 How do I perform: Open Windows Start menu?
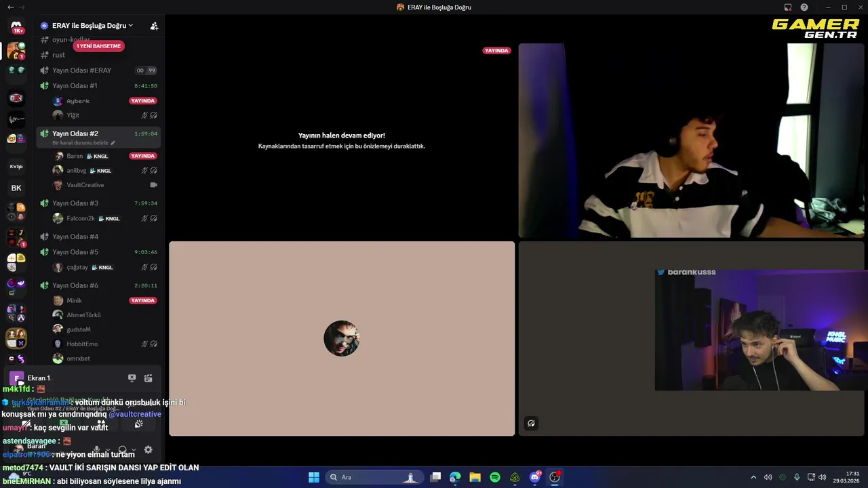point(314,477)
